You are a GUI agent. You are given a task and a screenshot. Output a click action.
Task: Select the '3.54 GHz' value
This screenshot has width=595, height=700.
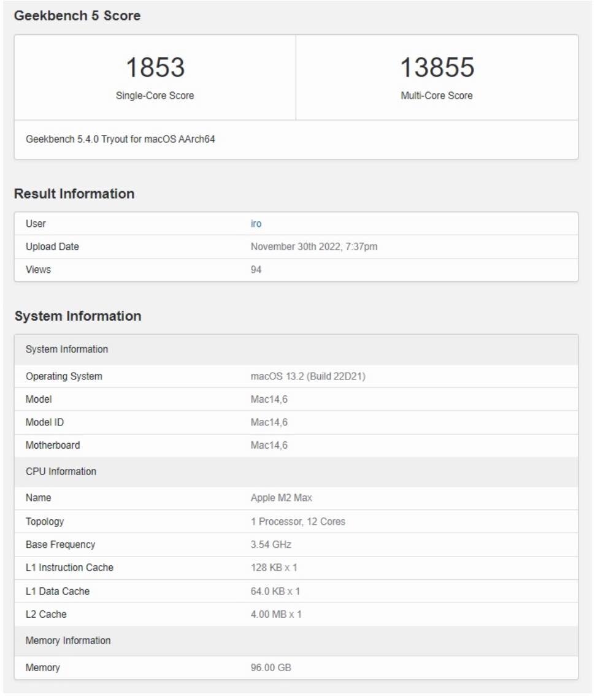point(271,545)
